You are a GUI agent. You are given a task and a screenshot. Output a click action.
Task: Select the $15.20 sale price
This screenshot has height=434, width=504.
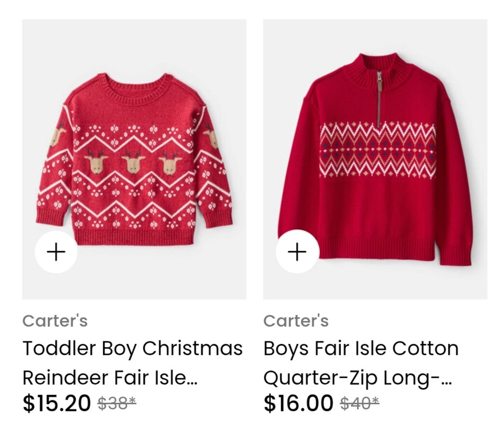click(56, 403)
